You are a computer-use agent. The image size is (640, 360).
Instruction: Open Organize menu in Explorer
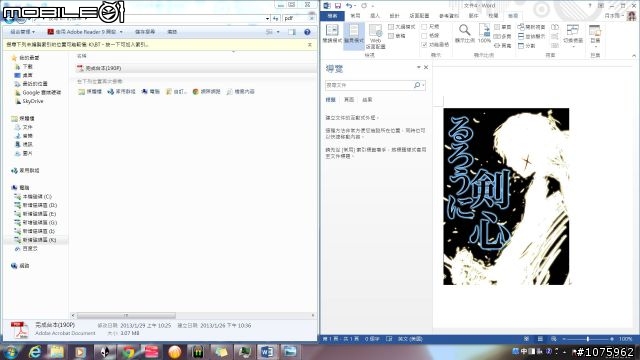22,32
